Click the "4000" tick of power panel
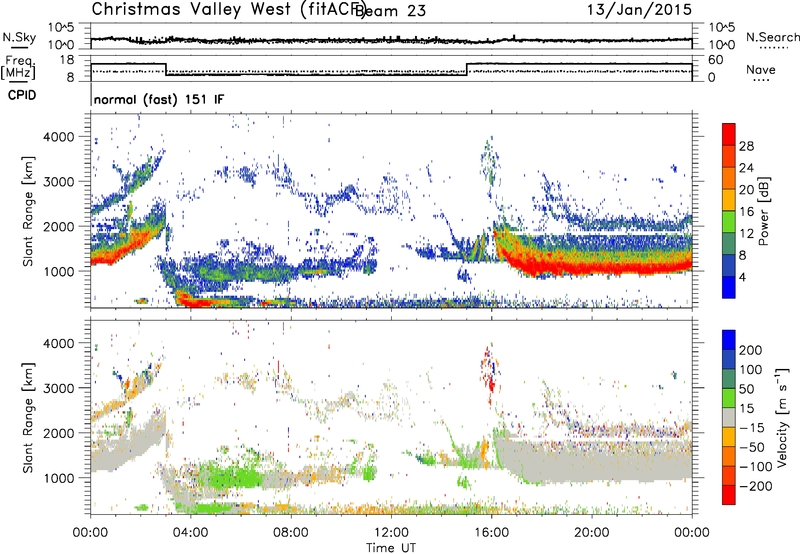The height and width of the screenshot is (554, 800). 59,137
